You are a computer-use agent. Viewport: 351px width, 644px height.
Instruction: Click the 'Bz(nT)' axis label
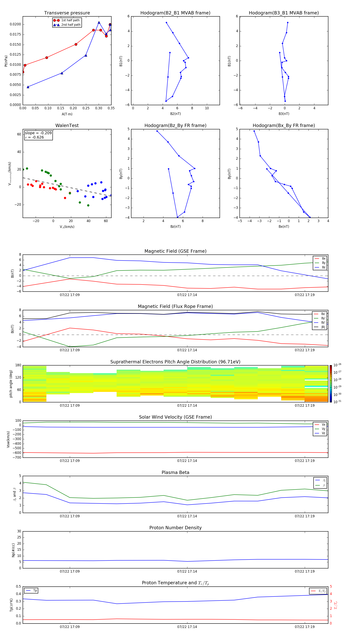[175, 227]
